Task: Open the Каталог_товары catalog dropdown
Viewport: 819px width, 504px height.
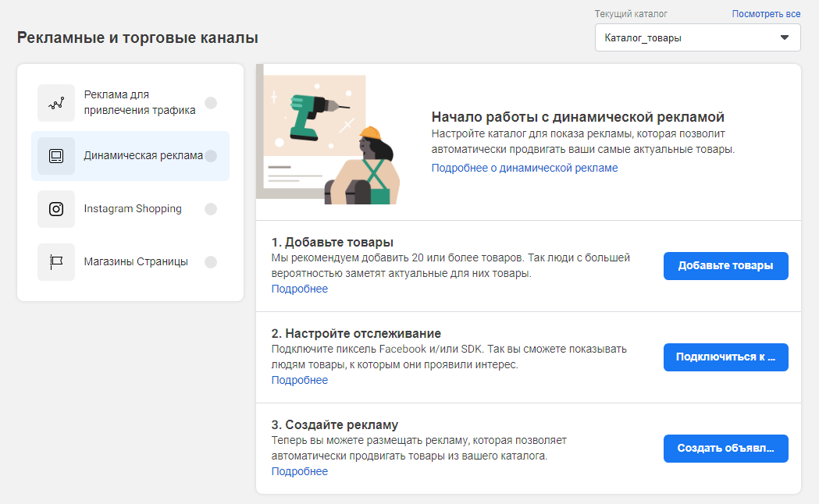Action: pos(687,37)
